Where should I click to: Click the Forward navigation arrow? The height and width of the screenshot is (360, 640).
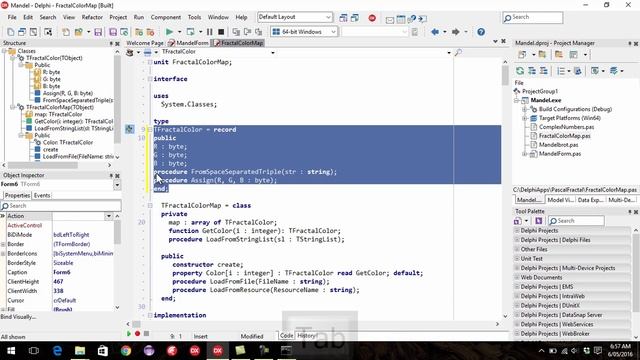pyautogui.click(x=456, y=32)
